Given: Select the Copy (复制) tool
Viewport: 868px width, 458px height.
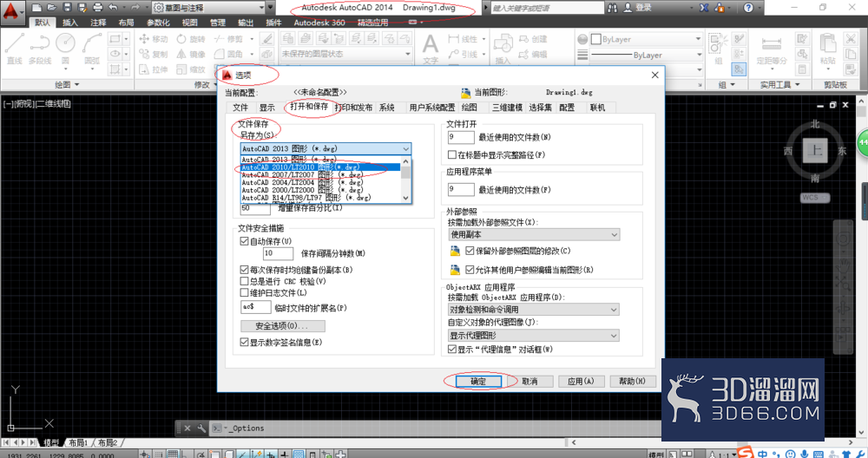Looking at the screenshot, I should (154, 54).
